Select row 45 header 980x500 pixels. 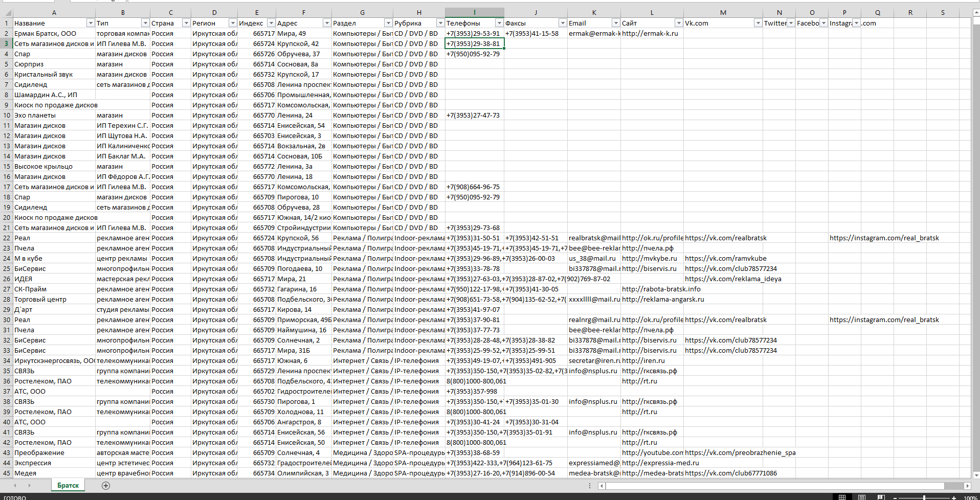7,473
